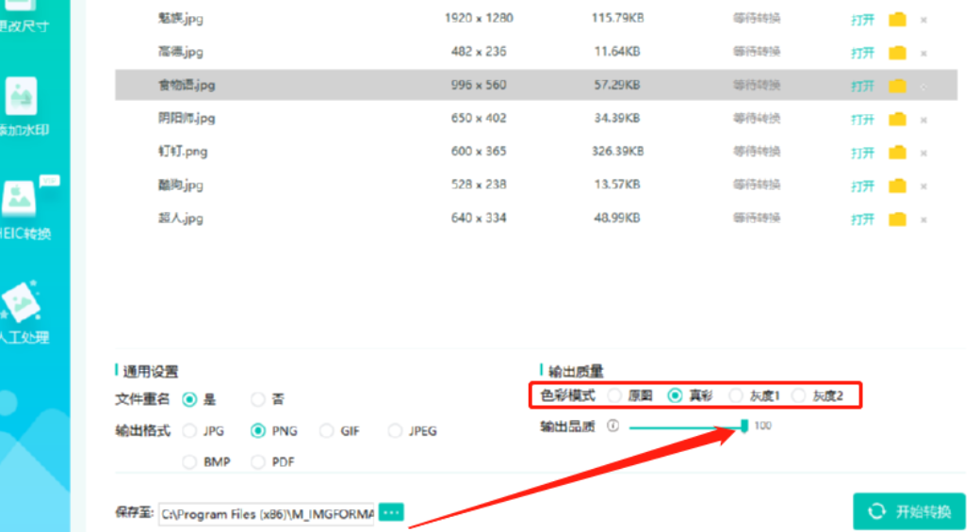Open folder icon for 魅族.jpg row
The height and width of the screenshot is (532, 980).
coord(897,20)
